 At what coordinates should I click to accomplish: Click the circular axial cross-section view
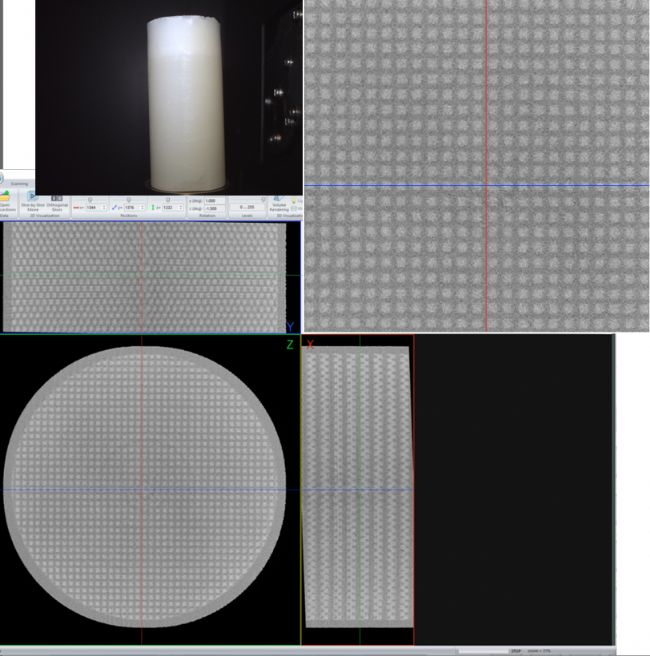[x=145, y=490]
